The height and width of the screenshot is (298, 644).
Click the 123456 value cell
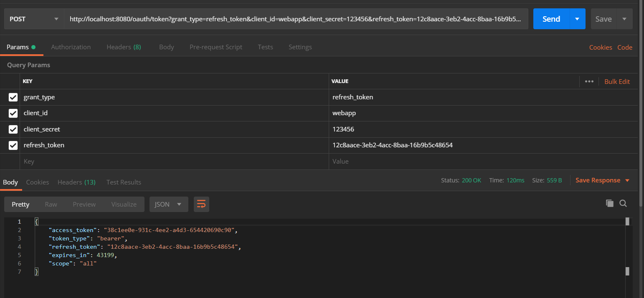coord(483,129)
